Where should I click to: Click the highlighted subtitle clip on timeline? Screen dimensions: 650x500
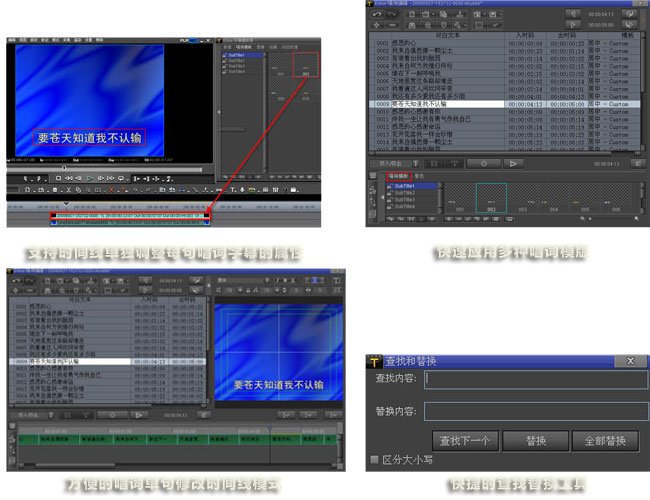pos(128,214)
